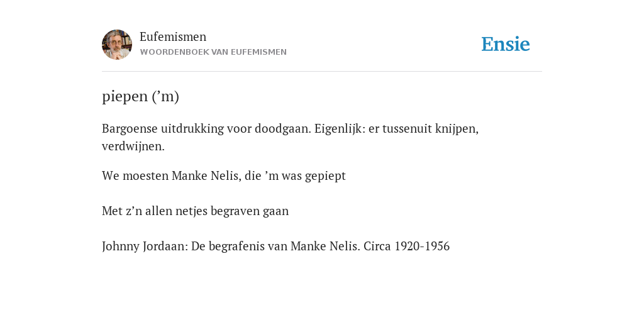Click the year range 1920-1956
Viewport: 644px width, 322px height.
(422, 247)
